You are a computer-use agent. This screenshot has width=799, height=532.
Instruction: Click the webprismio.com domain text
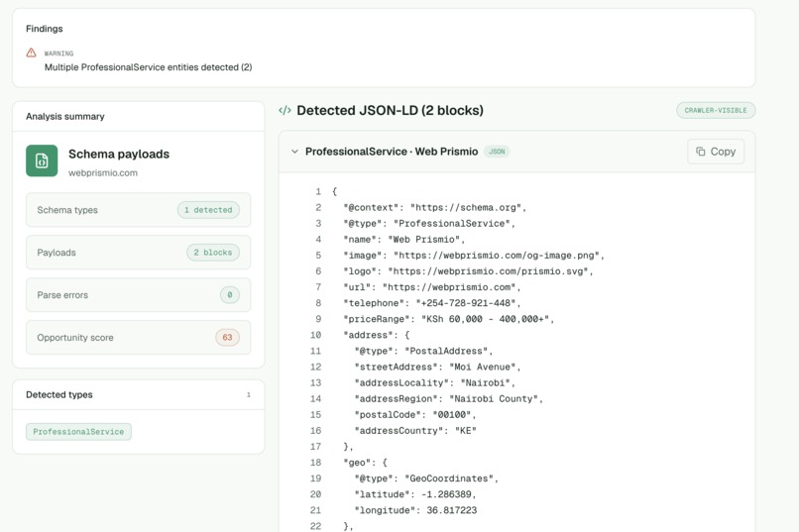click(103, 173)
